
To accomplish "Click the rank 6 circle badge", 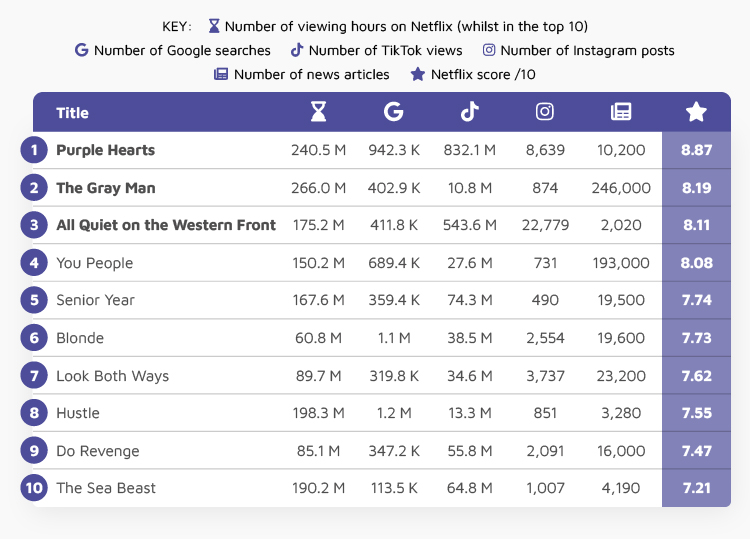I will pos(34,338).
